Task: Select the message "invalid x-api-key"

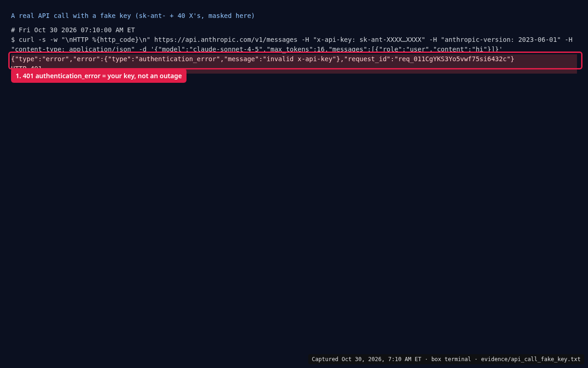Action: click(x=300, y=59)
